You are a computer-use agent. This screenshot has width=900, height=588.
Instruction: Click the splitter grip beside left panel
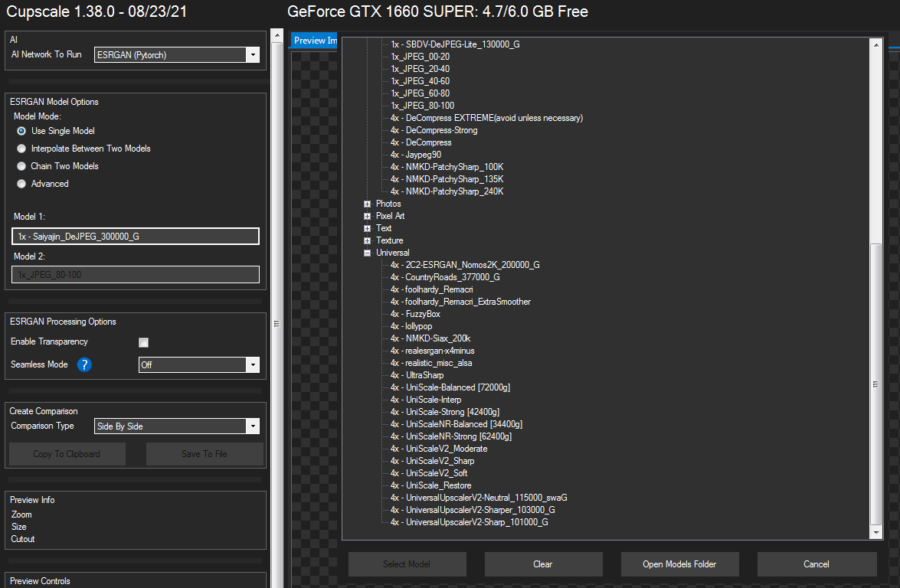(x=277, y=324)
